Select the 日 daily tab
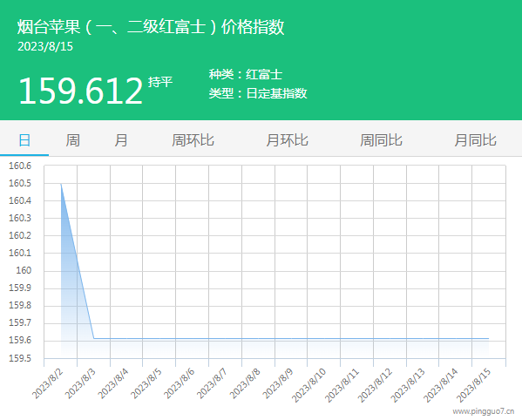 (x=24, y=140)
